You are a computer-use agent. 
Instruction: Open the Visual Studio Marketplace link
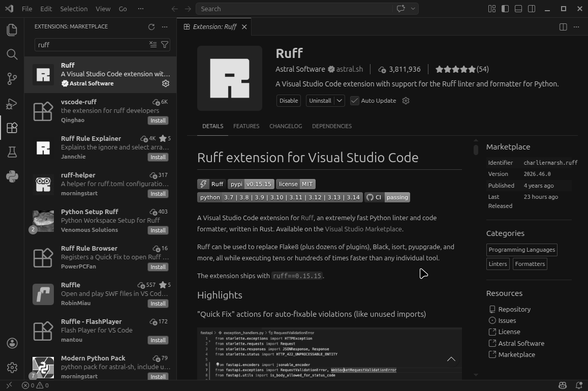point(363,229)
